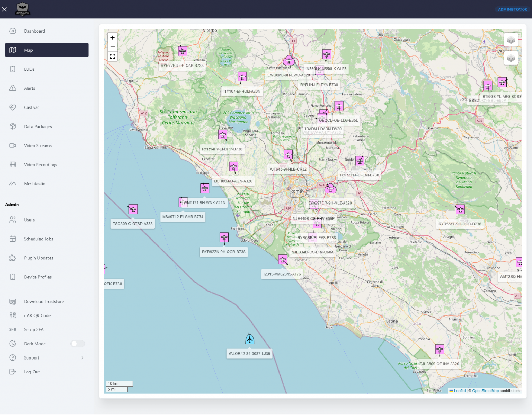Select the EUDs device icon

12,69
